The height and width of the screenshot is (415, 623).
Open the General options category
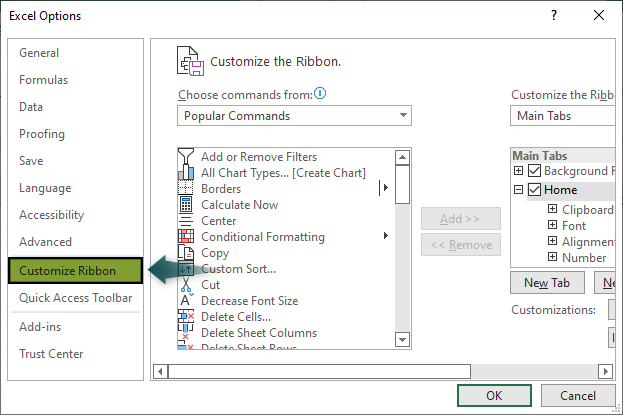pos(39,53)
